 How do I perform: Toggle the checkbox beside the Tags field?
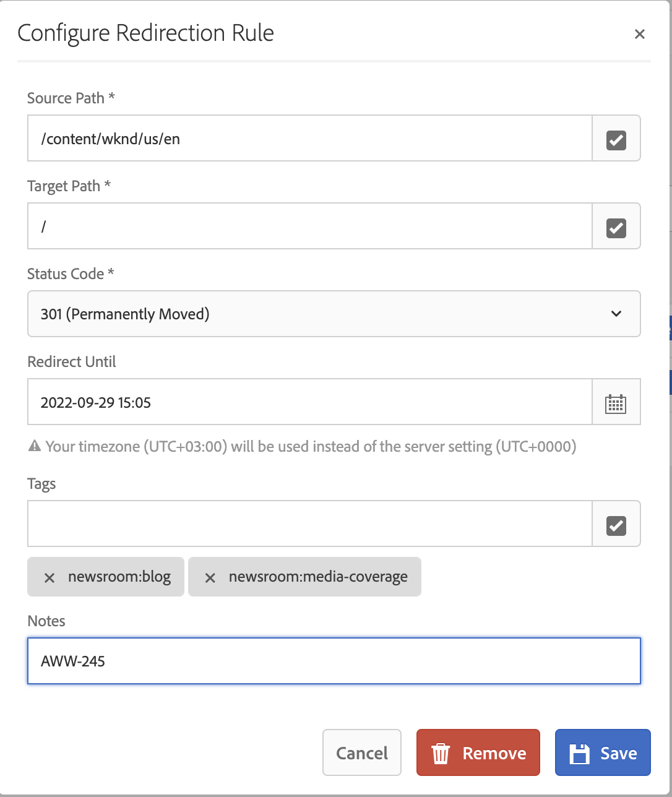pyautogui.click(x=616, y=523)
